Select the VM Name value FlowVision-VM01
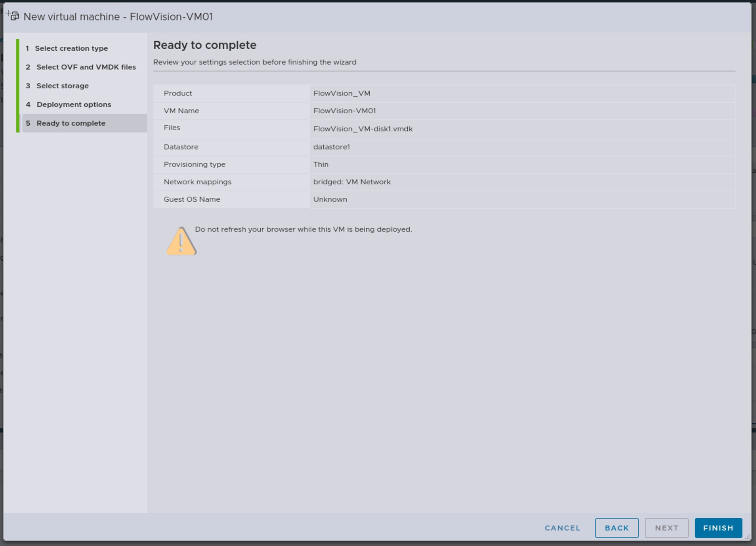Viewport: 756px width, 546px height. [344, 111]
